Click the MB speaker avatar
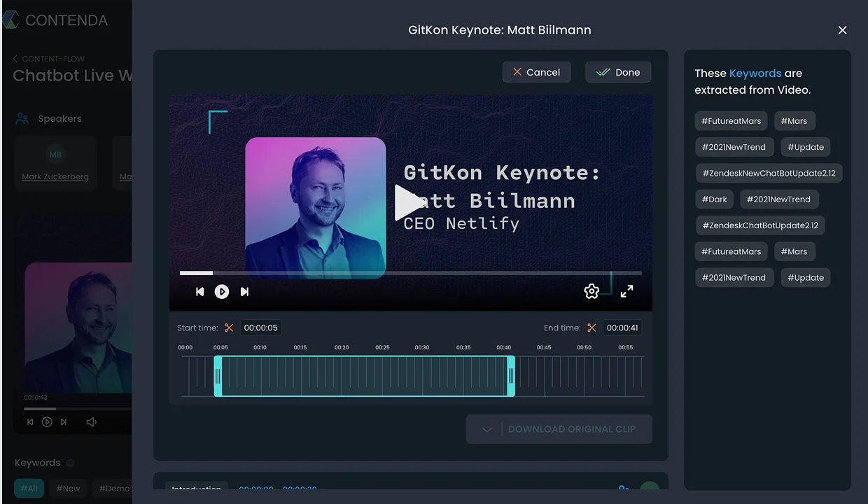The width and height of the screenshot is (868, 504). pos(55,155)
